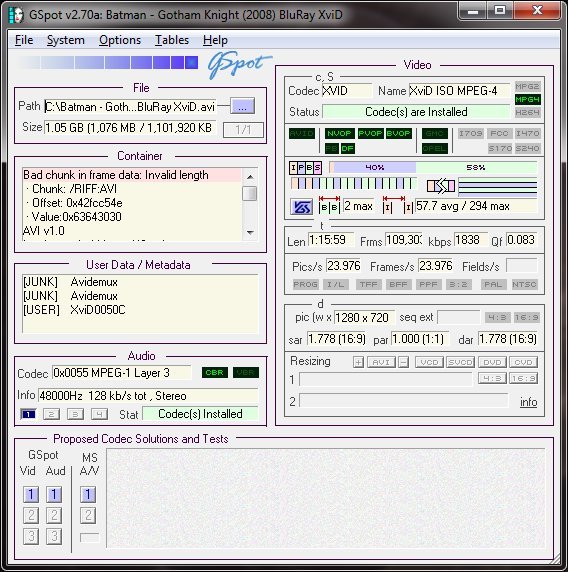This screenshot has width=568, height=572.
Task: Click the QPEL indicator
Action: pyautogui.click(x=434, y=148)
